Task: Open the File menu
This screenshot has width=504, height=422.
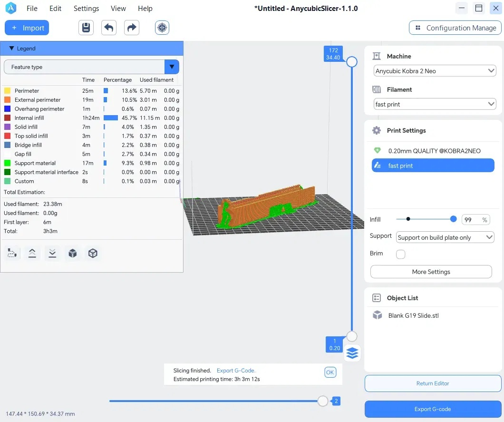Action: [32, 9]
